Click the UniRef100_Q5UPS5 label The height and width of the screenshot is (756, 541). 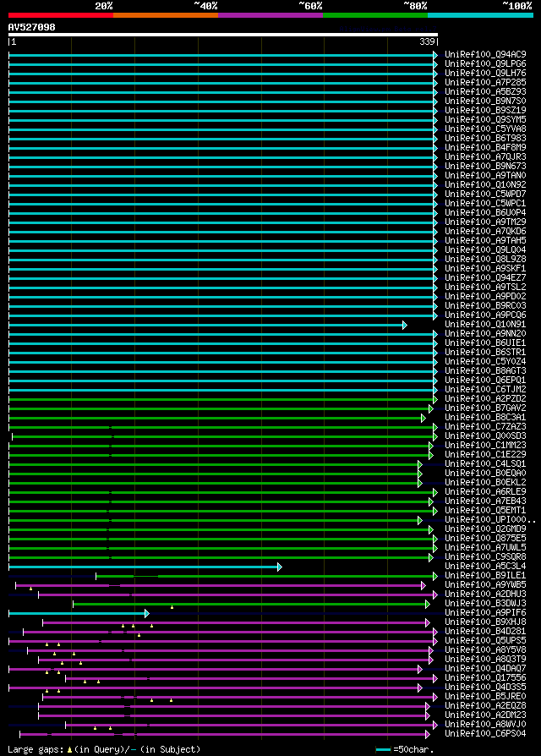pos(485,640)
